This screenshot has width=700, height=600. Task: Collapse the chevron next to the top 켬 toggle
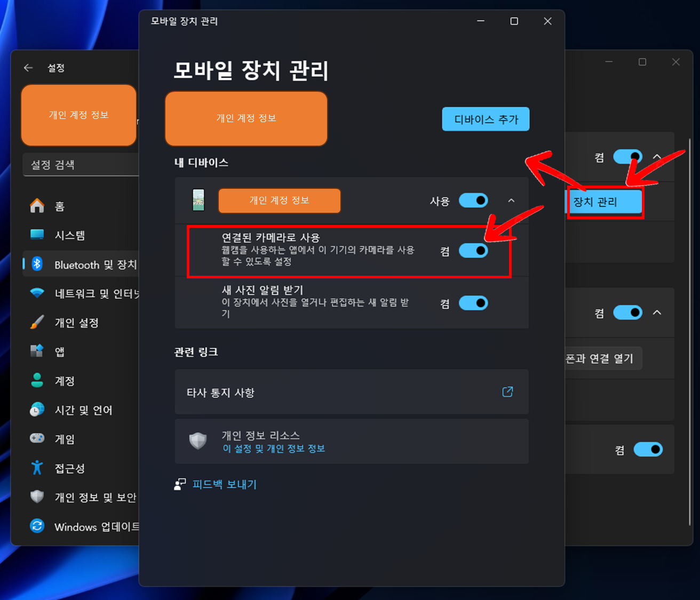[657, 157]
